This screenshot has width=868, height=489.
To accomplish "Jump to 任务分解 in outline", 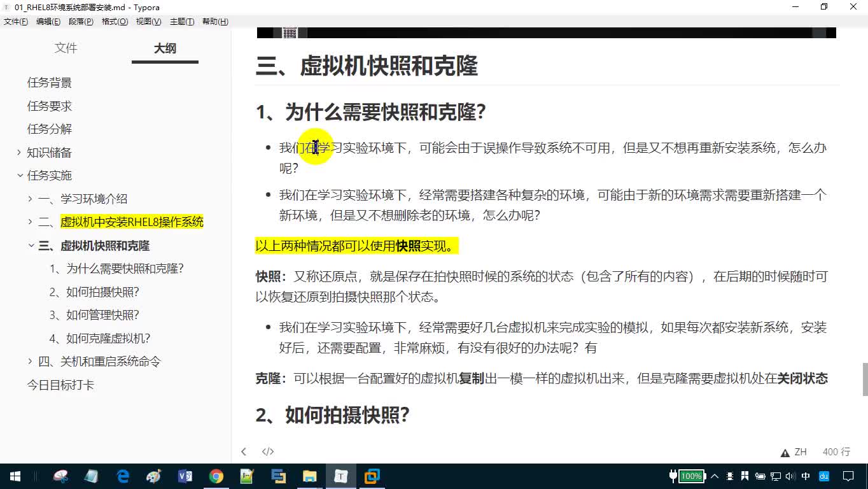I will [x=50, y=129].
